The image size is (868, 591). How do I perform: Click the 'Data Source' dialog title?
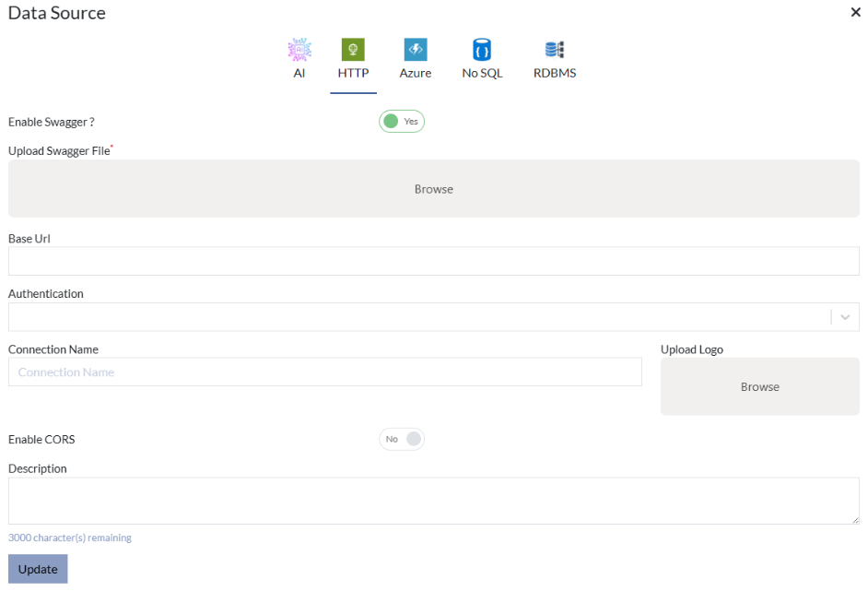(57, 13)
